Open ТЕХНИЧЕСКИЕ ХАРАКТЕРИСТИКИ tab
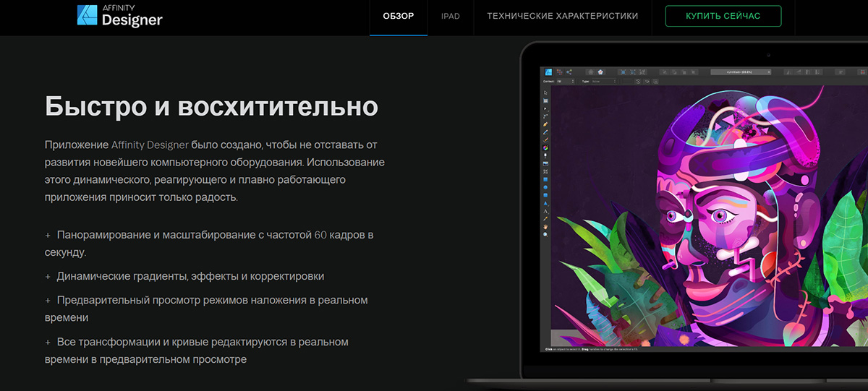868x391 pixels. (x=563, y=16)
